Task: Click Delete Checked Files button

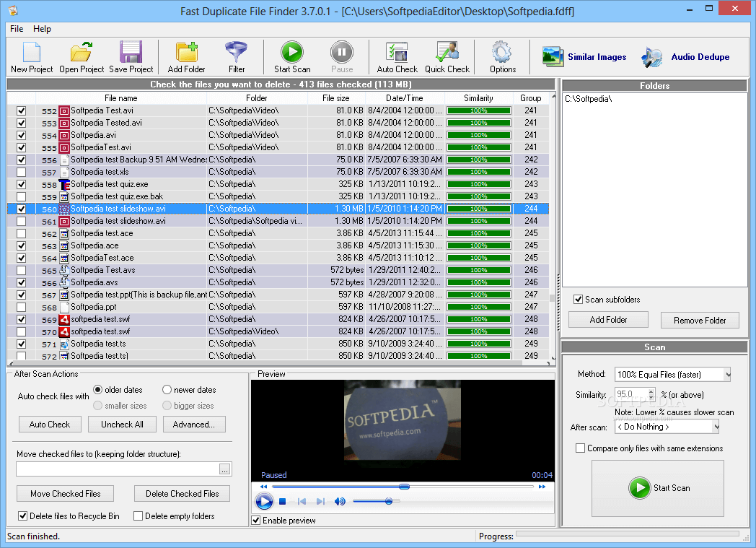Action: coord(182,494)
